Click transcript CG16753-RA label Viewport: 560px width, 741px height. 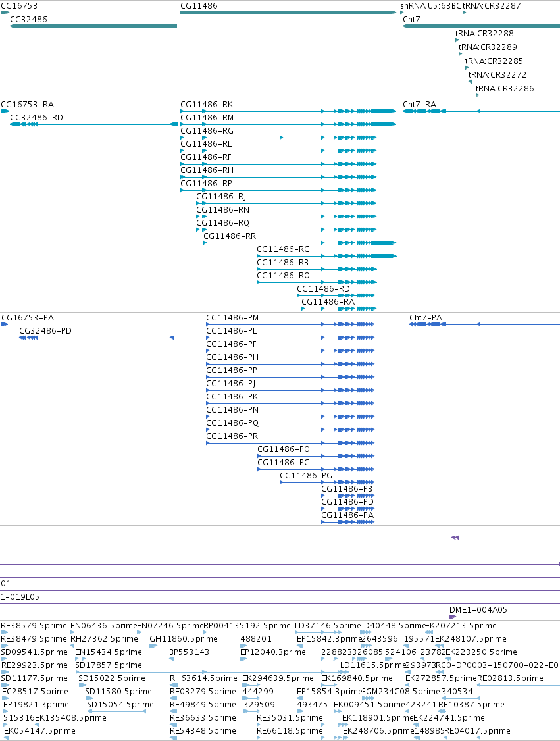pyautogui.click(x=28, y=105)
